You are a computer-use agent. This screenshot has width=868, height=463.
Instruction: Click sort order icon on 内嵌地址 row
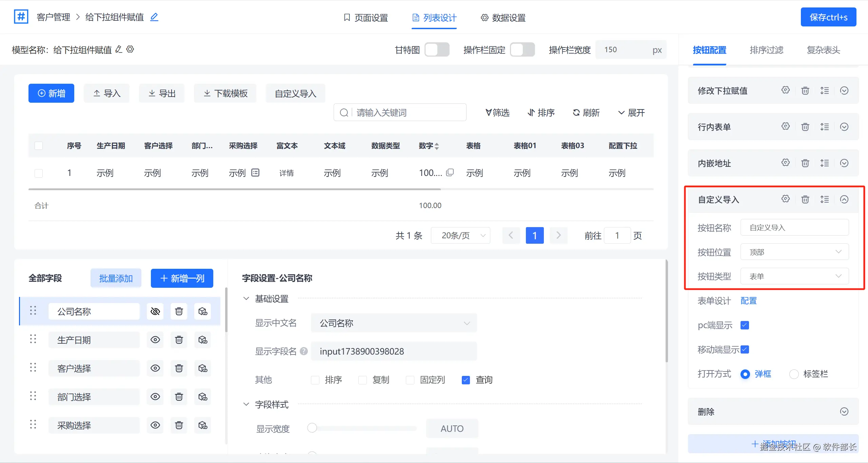pos(825,163)
